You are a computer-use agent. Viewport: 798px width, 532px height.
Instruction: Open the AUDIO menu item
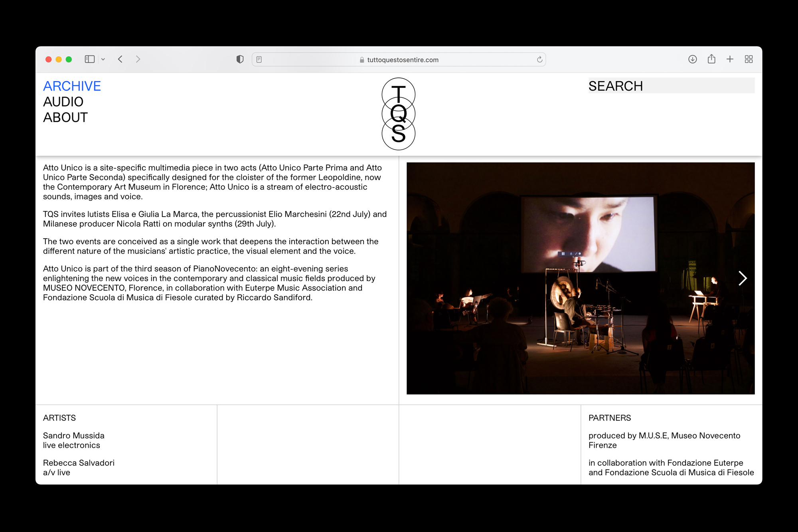click(x=63, y=102)
